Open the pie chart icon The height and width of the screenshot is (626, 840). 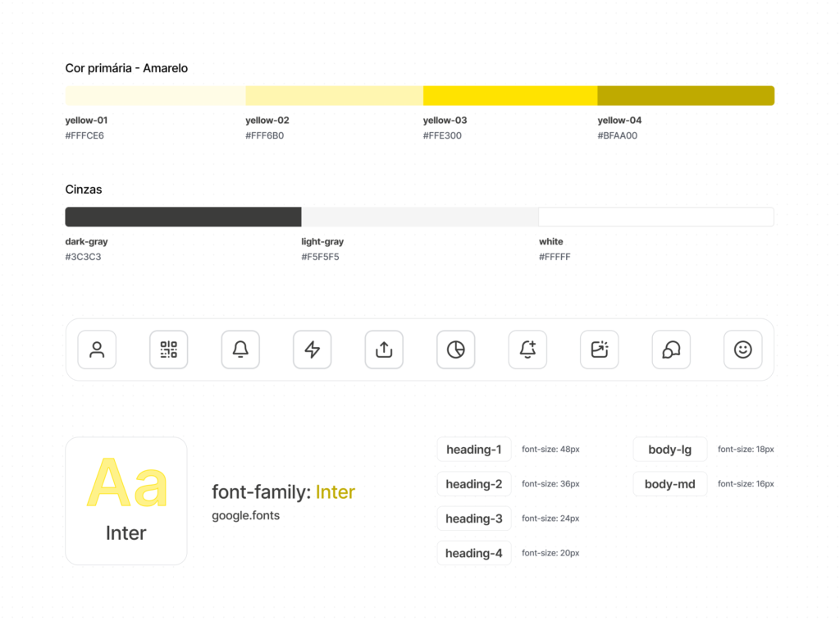point(456,350)
